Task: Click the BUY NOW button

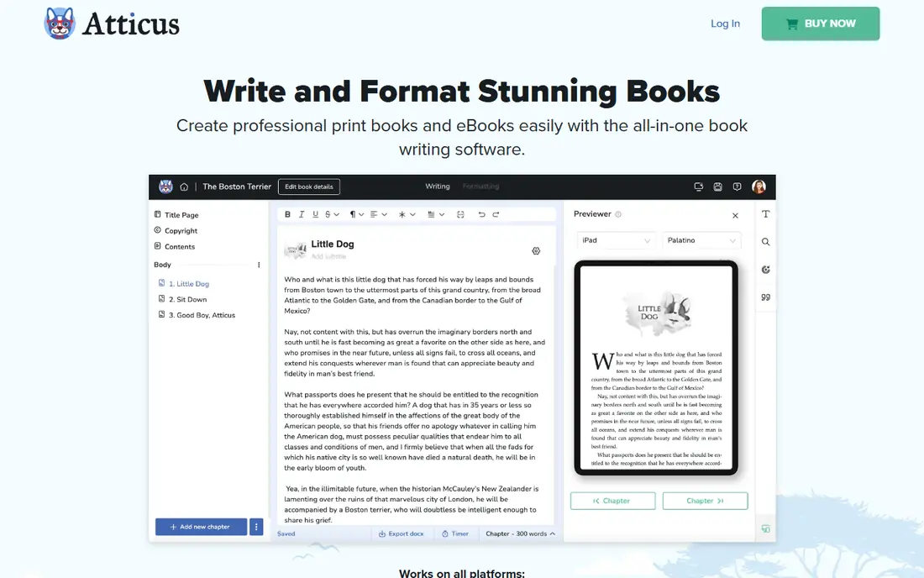Action: (821, 24)
